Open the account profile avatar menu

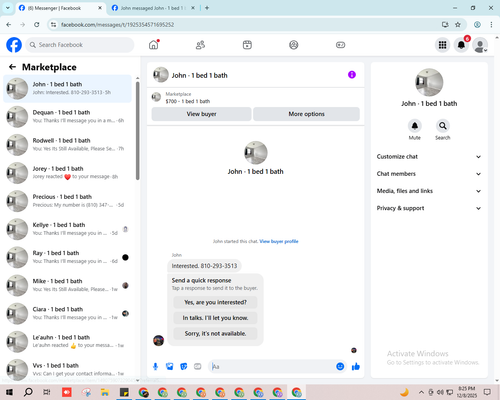pyautogui.click(x=480, y=45)
